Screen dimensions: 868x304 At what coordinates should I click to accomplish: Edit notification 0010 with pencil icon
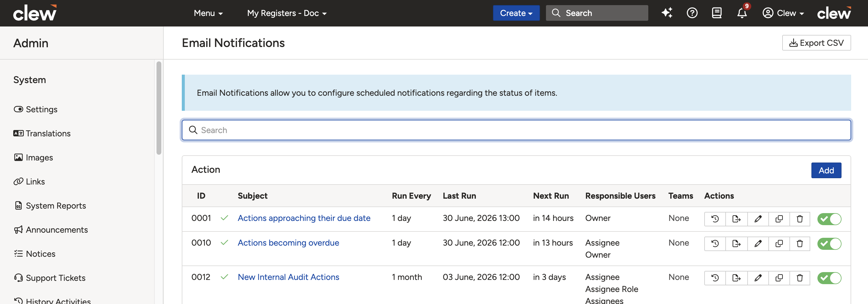click(758, 244)
